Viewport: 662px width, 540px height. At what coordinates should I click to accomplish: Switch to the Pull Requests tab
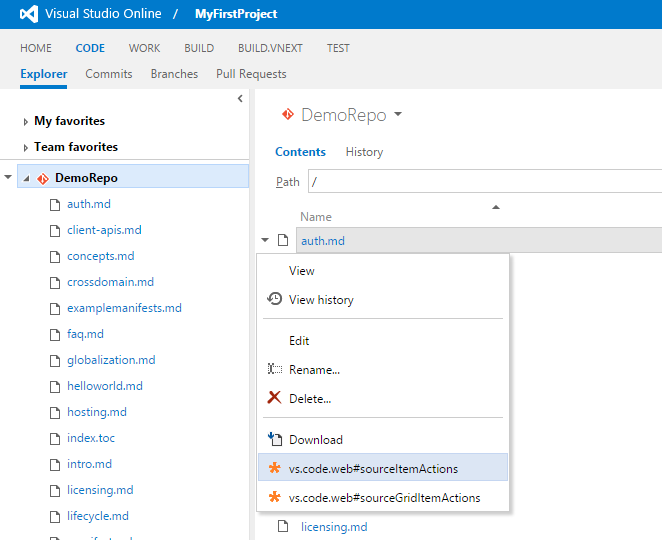(251, 74)
